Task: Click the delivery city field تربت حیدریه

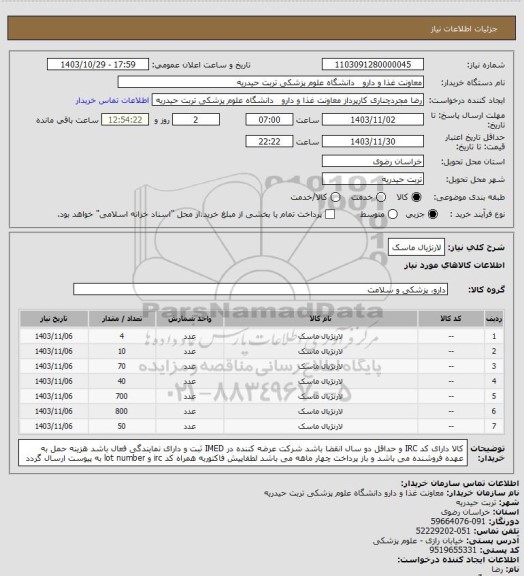Action: click(373, 179)
